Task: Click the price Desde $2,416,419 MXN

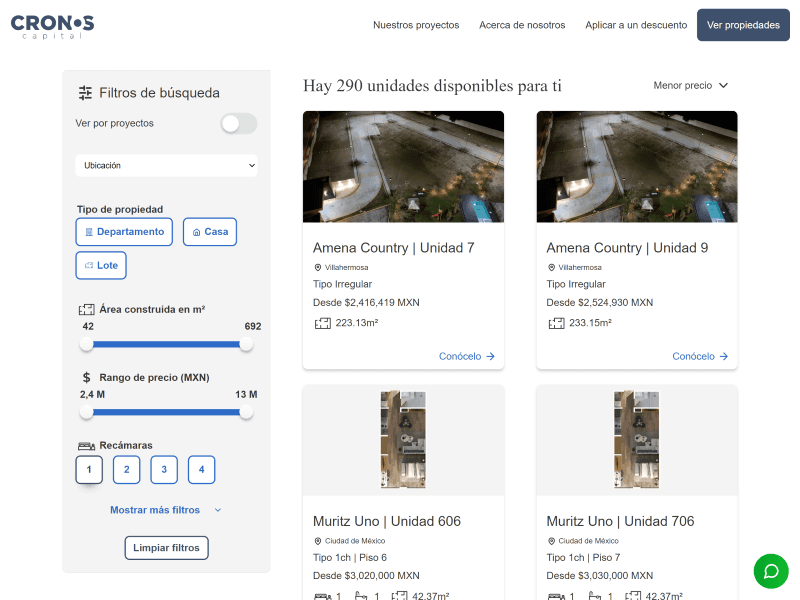Action: pyautogui.click(x=366, y=303)
